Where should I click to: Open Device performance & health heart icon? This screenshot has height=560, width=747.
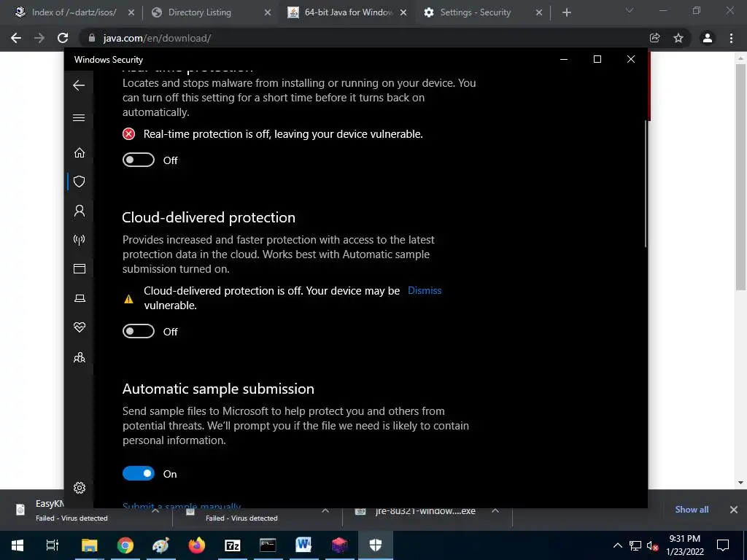click(x=79, y=327)
